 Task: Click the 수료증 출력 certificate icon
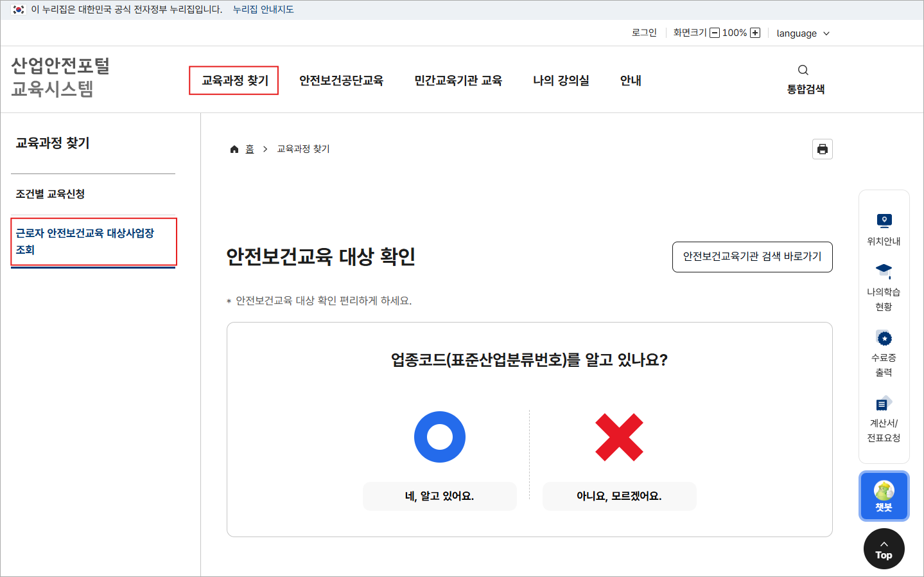[884, 338]
